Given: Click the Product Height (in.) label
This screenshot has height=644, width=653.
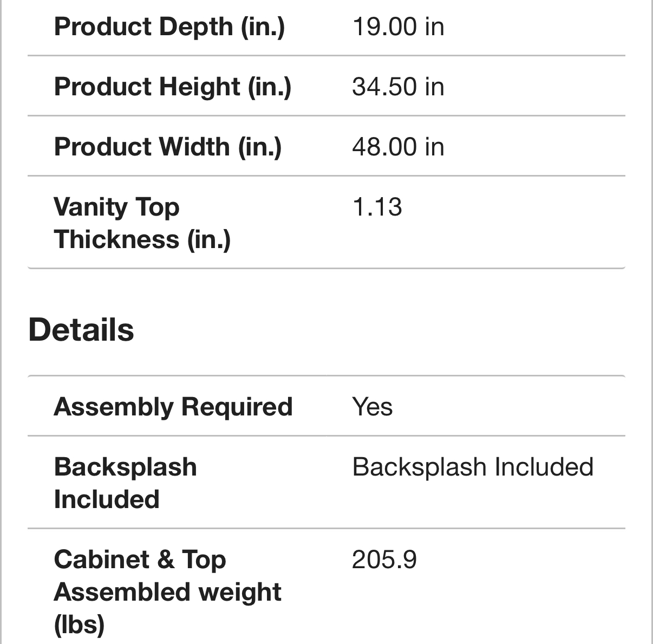Looking at the screenshot, I should pyautogui.click(x=173, y=87).
